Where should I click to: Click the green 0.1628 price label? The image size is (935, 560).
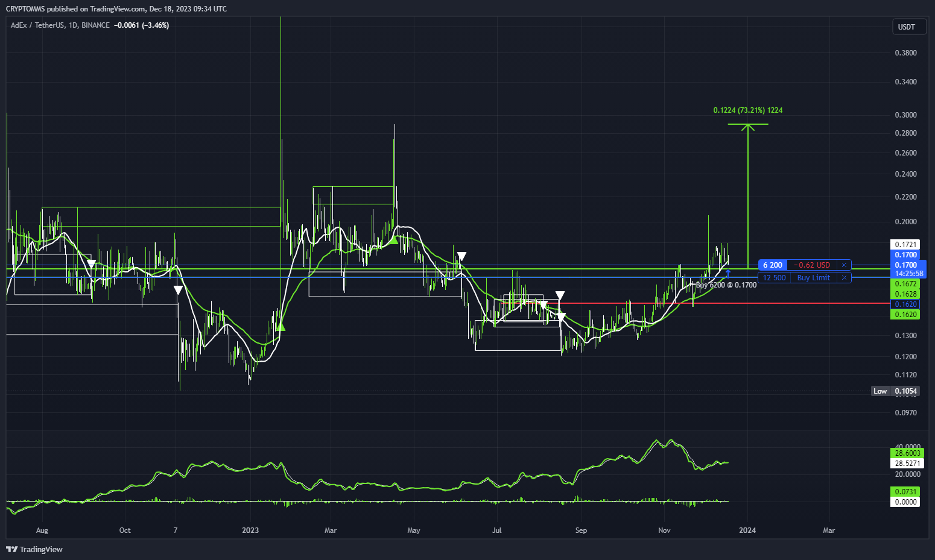coord(905,294)
